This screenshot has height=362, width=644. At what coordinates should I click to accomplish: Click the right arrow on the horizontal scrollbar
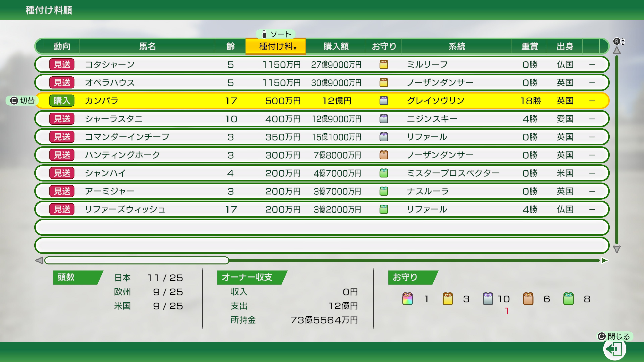pos(604,260)
